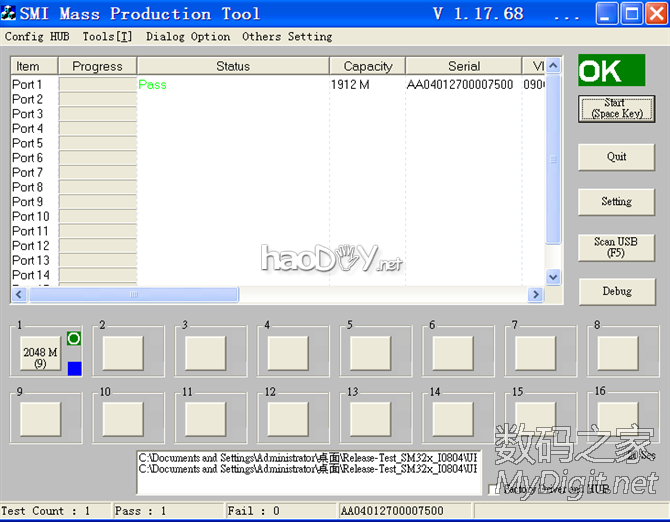Click the blue square indicator of port 1

point(73,369)
